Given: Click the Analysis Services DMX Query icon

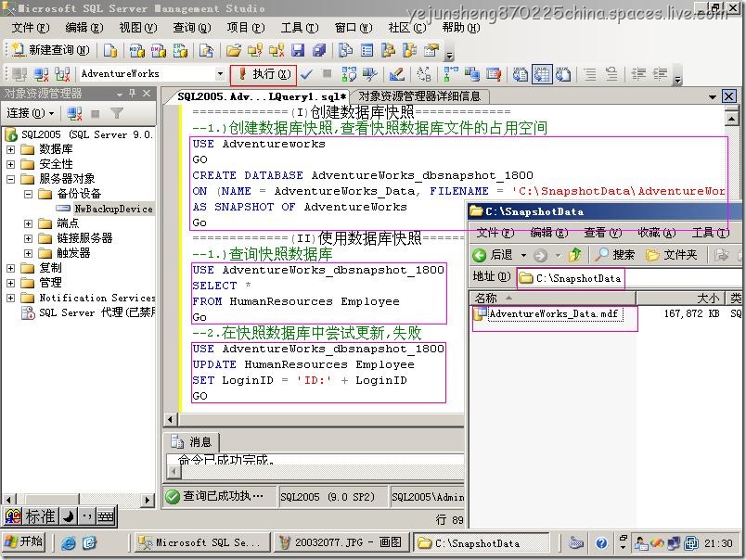Looking at the screenshot, I should [159, 50].
